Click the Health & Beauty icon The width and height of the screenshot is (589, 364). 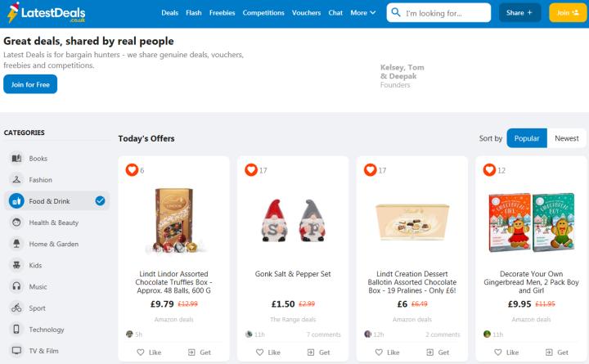click(16, 222)
